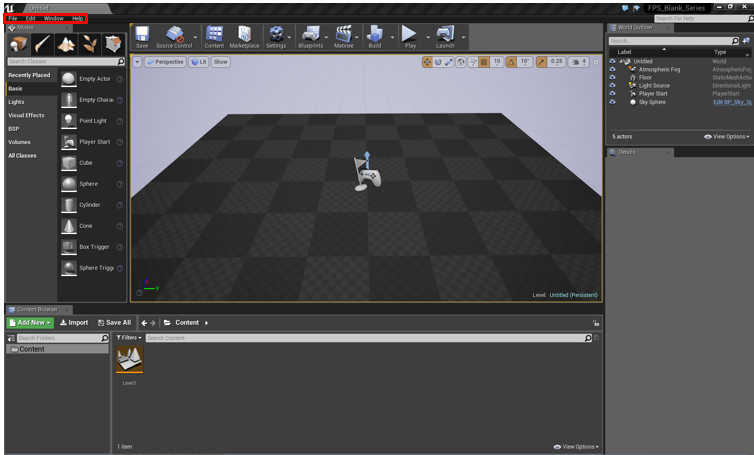754x455 pixels.
Task: Hide the Floor actor
Action: pyautogui.click(x=612, y=77)
